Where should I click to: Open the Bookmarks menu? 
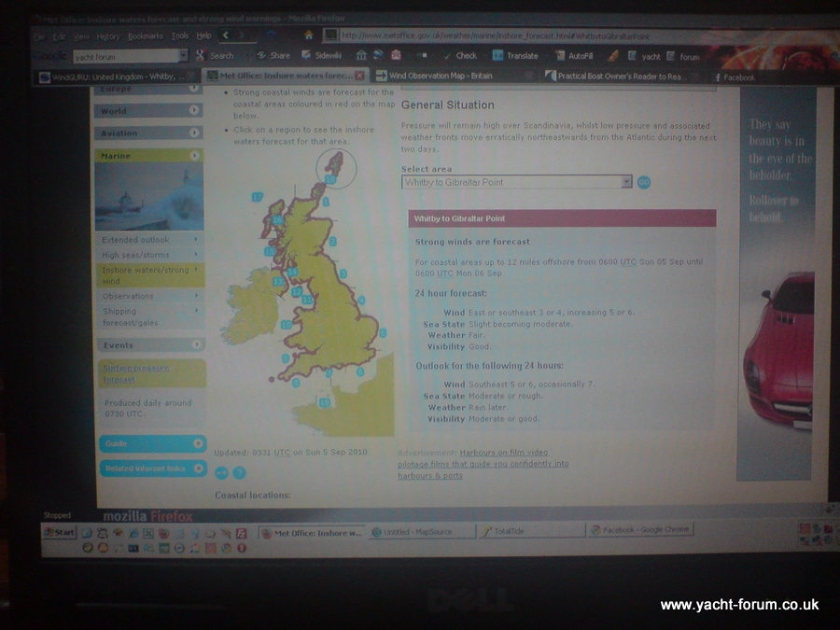click(146, 35)
